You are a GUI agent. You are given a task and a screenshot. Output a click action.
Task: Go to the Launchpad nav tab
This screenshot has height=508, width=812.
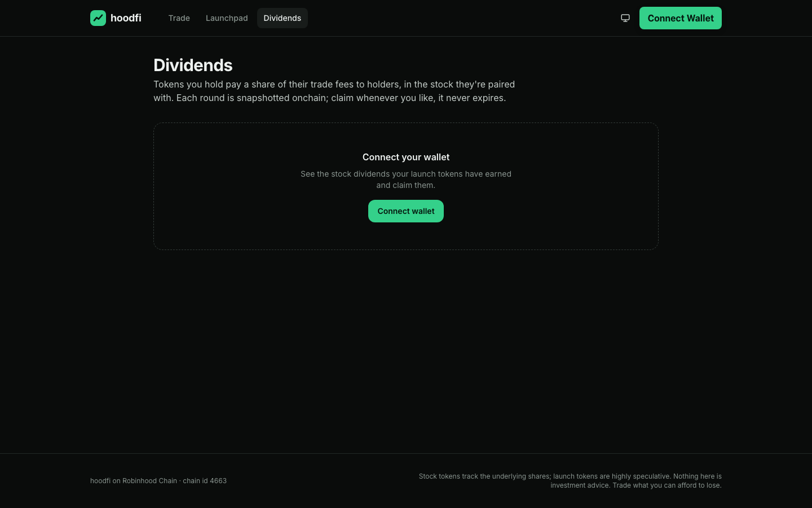(x=227, y=18)
